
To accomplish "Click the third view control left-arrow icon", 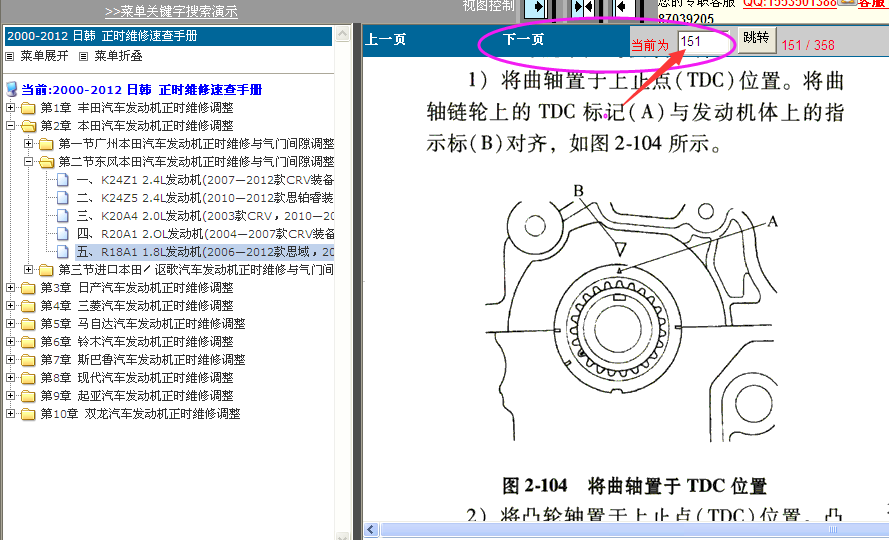I will 626,8.
